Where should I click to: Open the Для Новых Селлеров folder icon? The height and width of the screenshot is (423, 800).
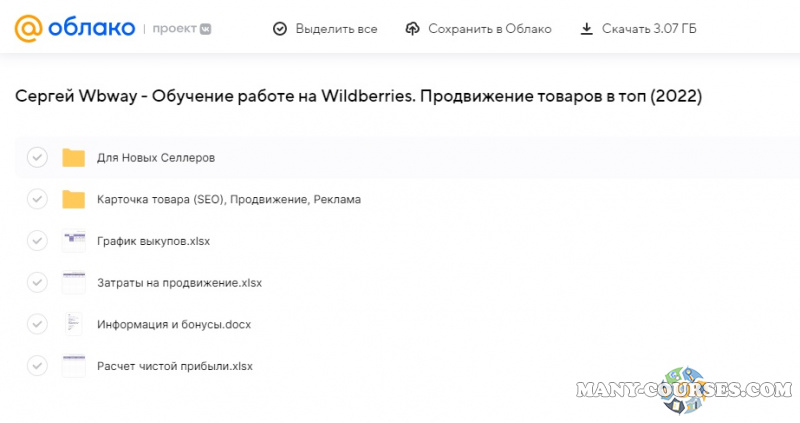(x=73, y=158)
